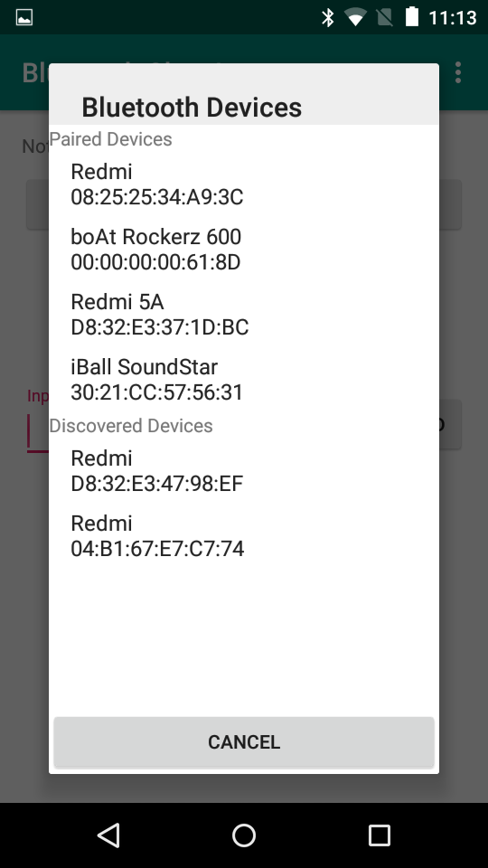The image size is (488, 868).
Task: Tap the recent apps square button
Action: pos(380,835)
